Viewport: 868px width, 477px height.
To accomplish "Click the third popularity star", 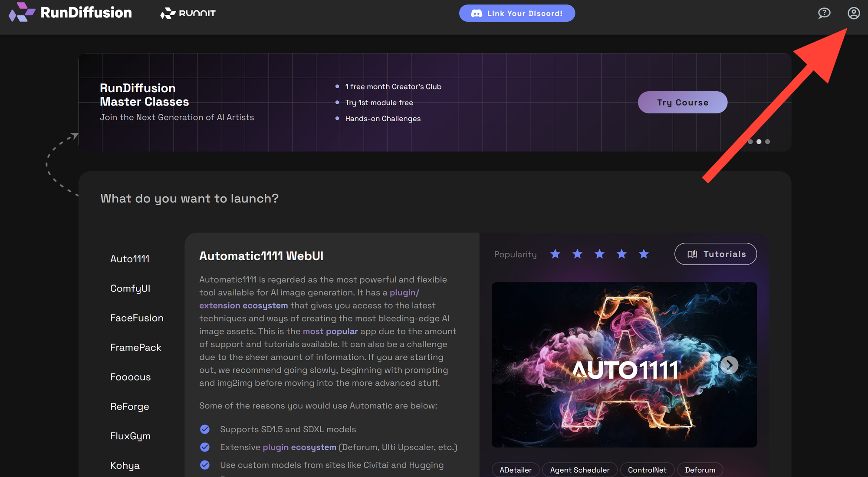I will pos(599,254).
